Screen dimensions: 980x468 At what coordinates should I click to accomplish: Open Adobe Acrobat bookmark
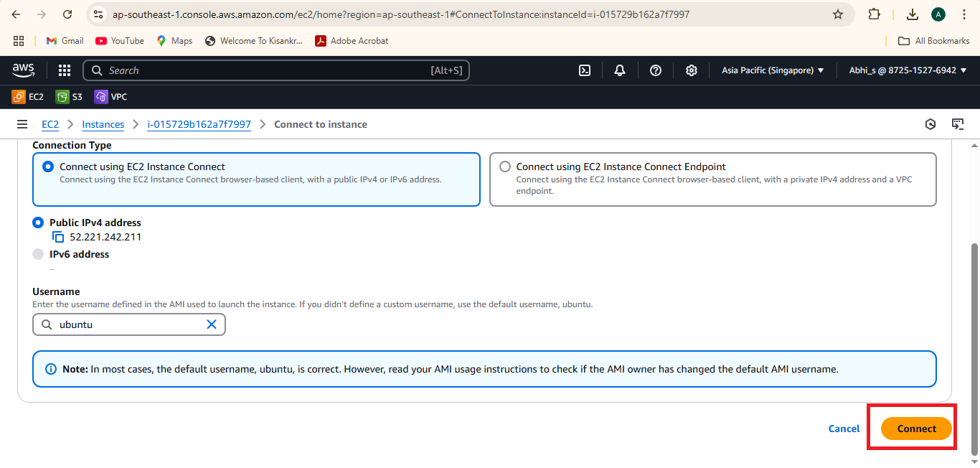click(352, 41)
